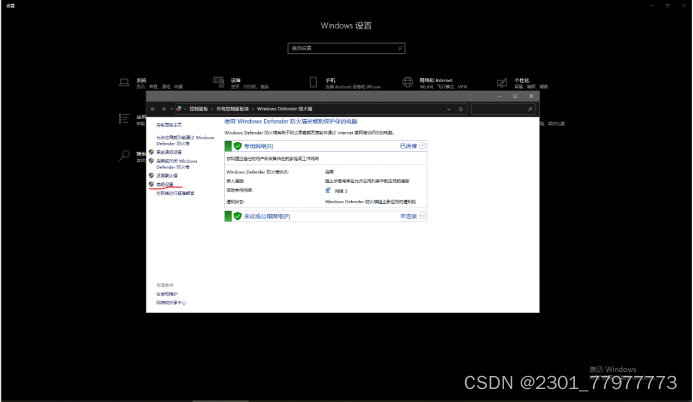Click magnifier icon in Control Panel search
This screenshot has height=402, width=693.
tap(530, 109)
